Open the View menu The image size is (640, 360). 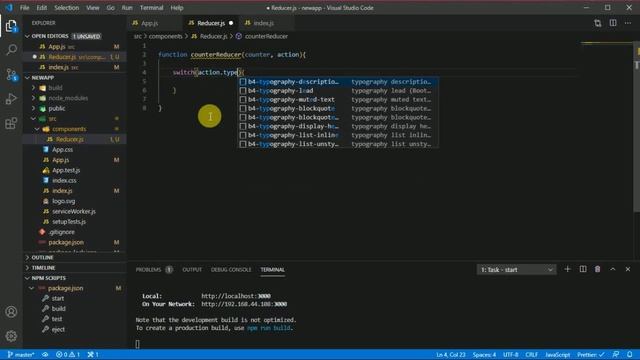(x=93, y=8)
